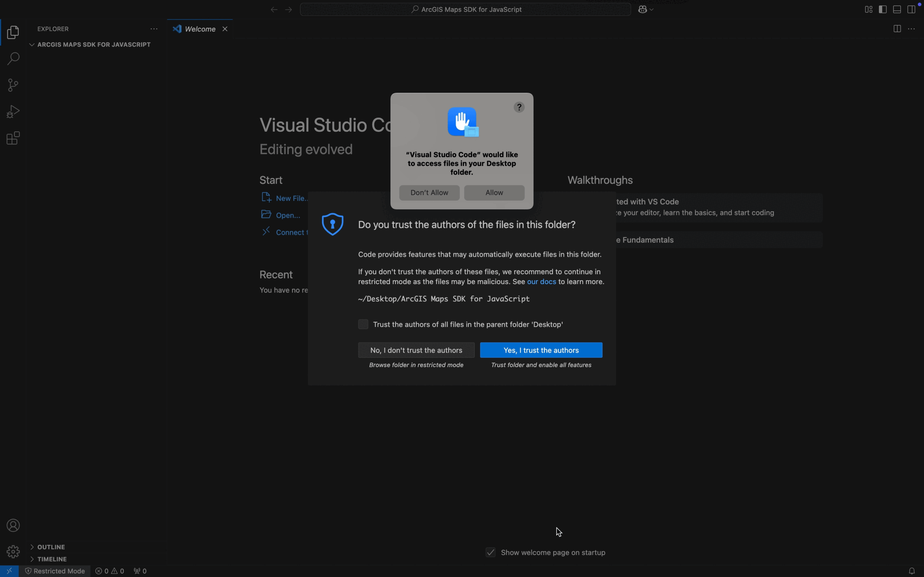Uncheck Show welcome page on startup

491,552
